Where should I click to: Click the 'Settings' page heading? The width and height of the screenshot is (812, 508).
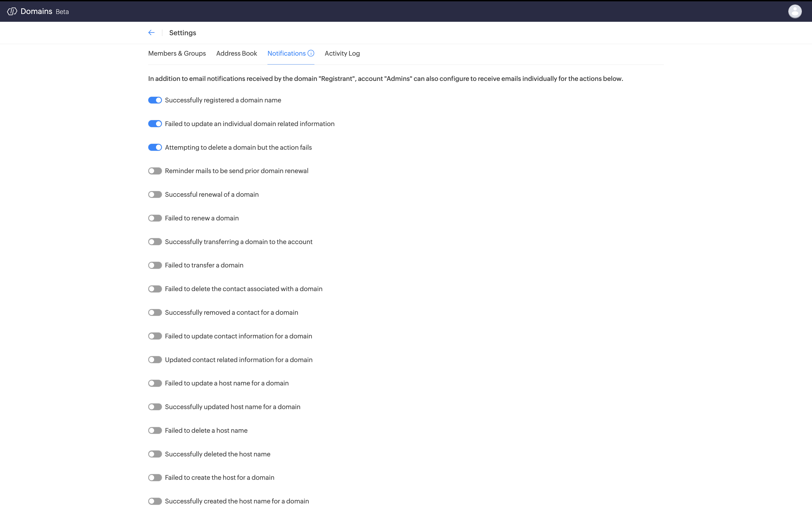[x=183, y=33]
